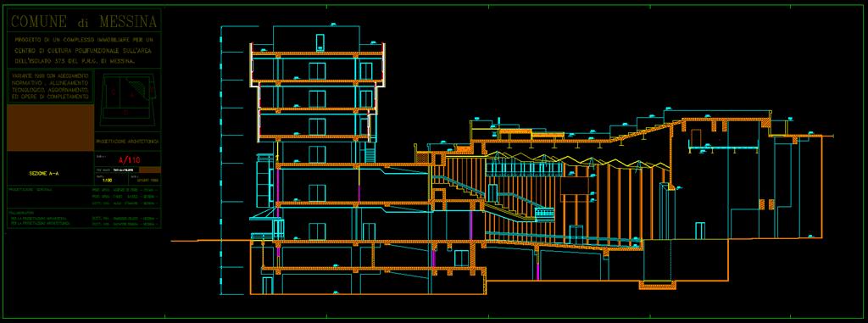Click the 1:100 scale value field
The height and width of the screenshot is (323, 868).
pos(108,180)
